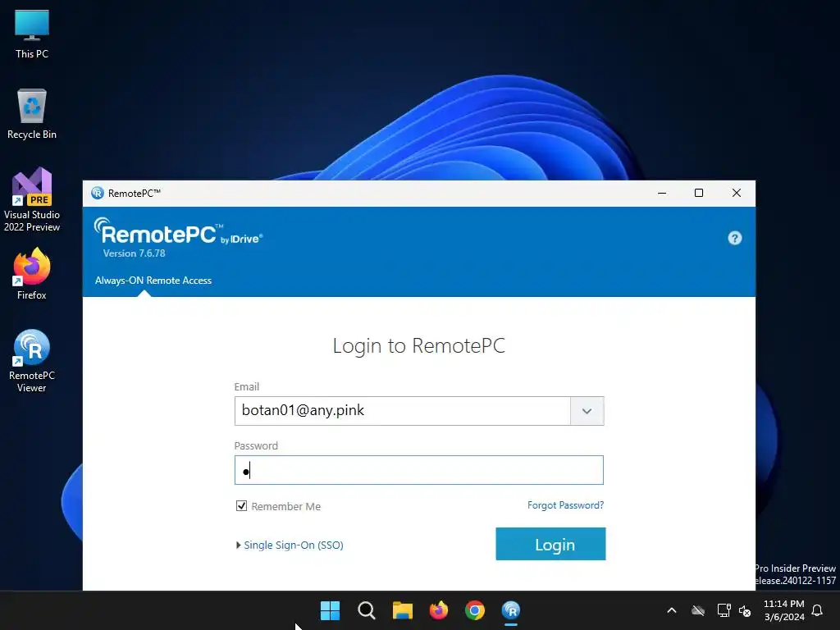The height and width of the screenshot is (630, 840).
Task: Minimize the RemotePC window
Action: pyautogui.click(x=662, y=193)
